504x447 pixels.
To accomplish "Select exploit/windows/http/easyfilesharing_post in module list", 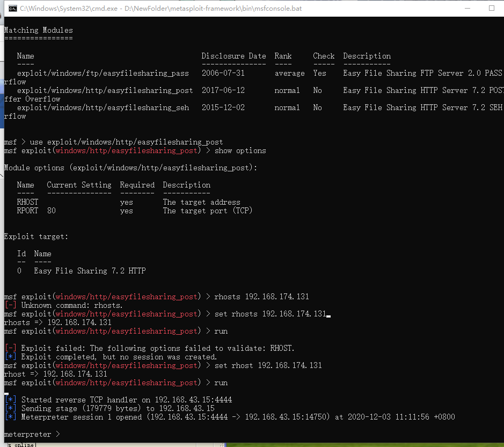I will [x=105, y=90].
